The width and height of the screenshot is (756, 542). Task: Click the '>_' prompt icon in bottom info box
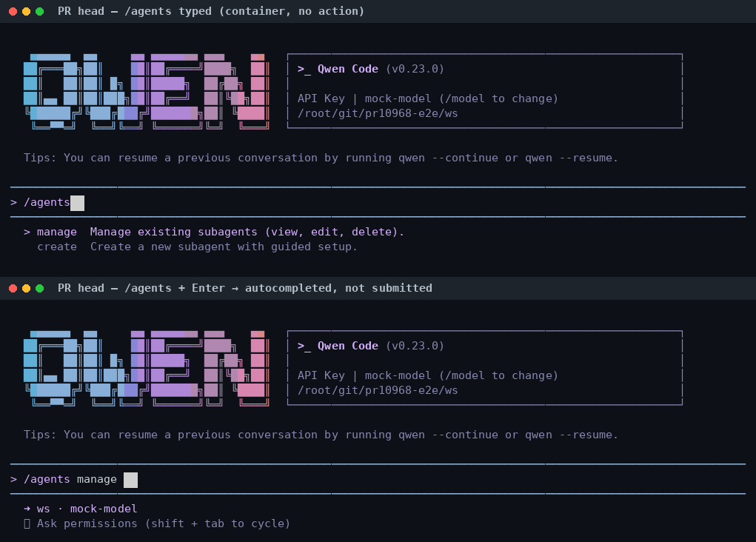(304, 347)
